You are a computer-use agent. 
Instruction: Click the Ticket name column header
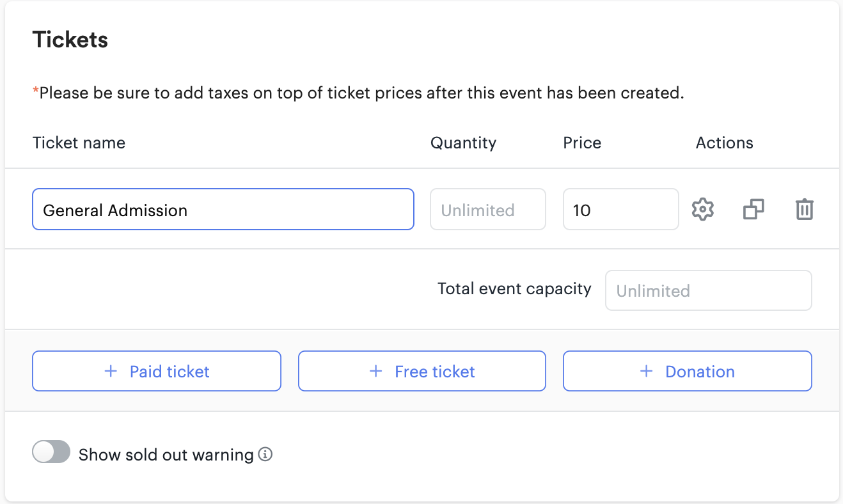[79, 143]
